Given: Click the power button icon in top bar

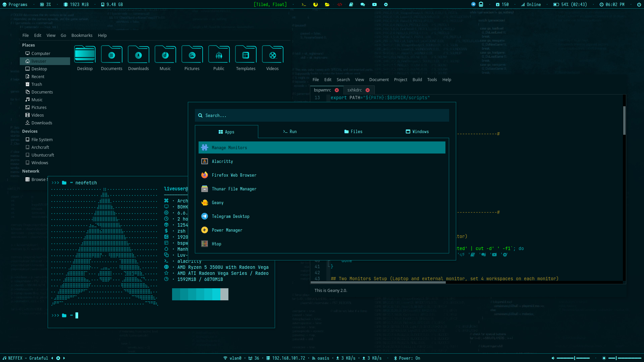Looking at the screenshot, I should point(639,4).
